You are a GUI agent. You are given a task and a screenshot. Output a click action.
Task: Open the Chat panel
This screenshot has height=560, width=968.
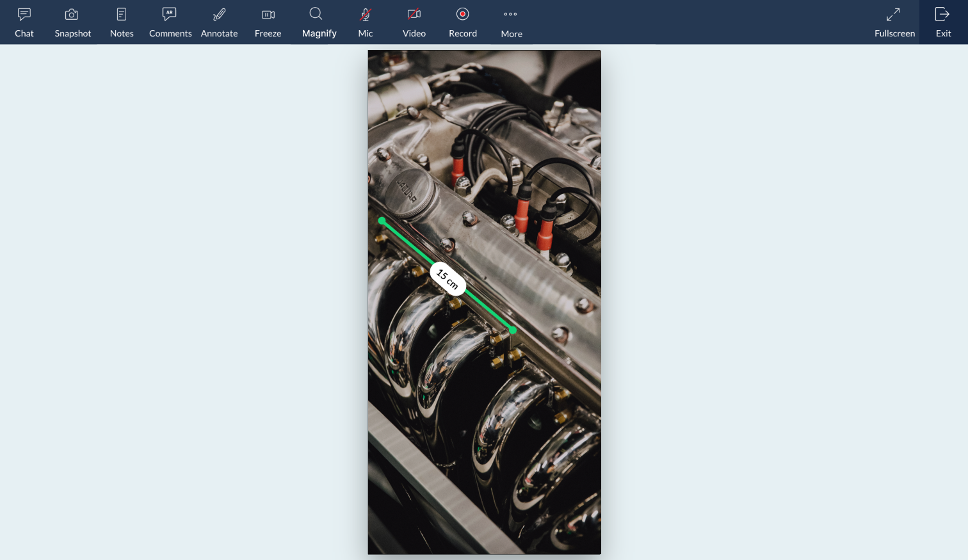[x=24, y=22]
